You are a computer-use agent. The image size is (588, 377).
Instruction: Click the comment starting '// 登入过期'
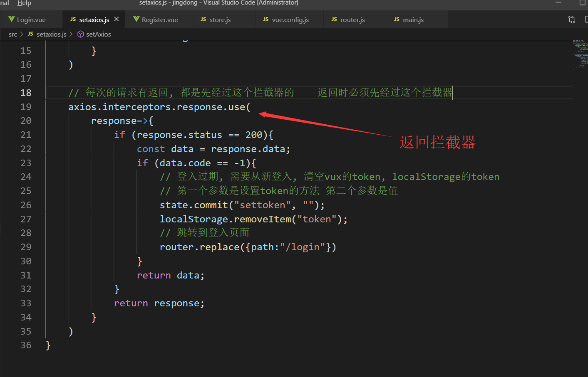pyautogui.click(x=330, y=177)
